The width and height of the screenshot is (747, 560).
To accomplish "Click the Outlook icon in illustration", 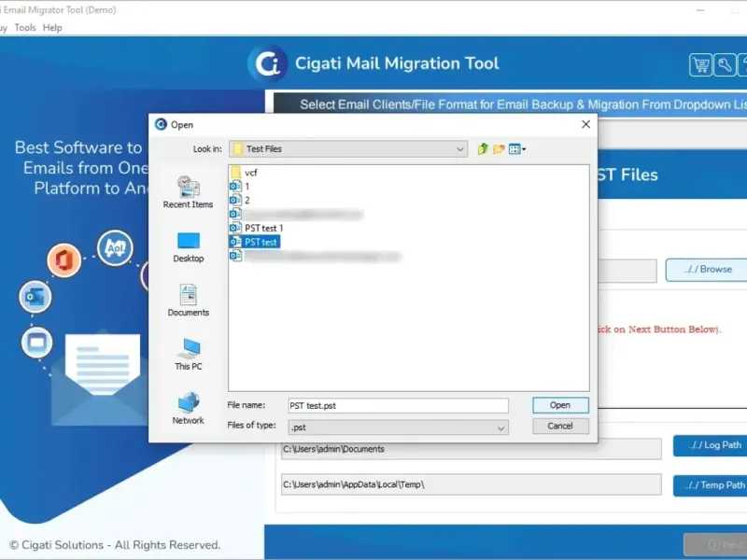I will [x=35, y=297].
